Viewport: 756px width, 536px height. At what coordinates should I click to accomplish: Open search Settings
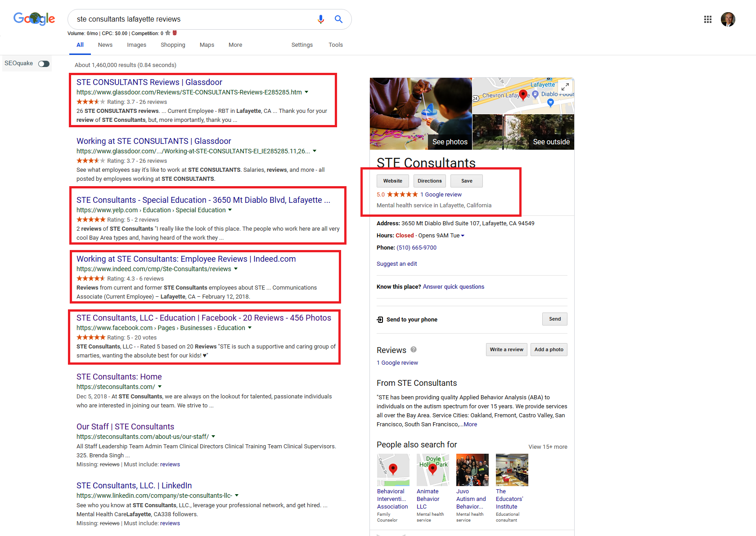[302, 45]
